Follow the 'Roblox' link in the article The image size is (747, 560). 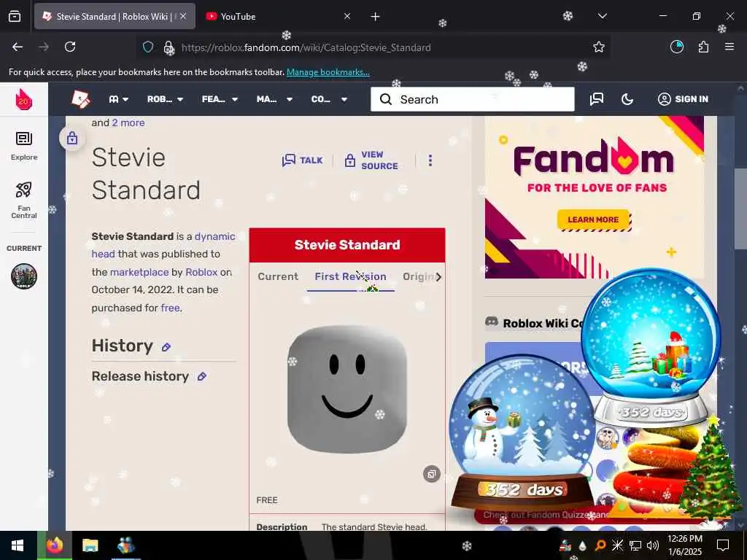coord(201,272)
